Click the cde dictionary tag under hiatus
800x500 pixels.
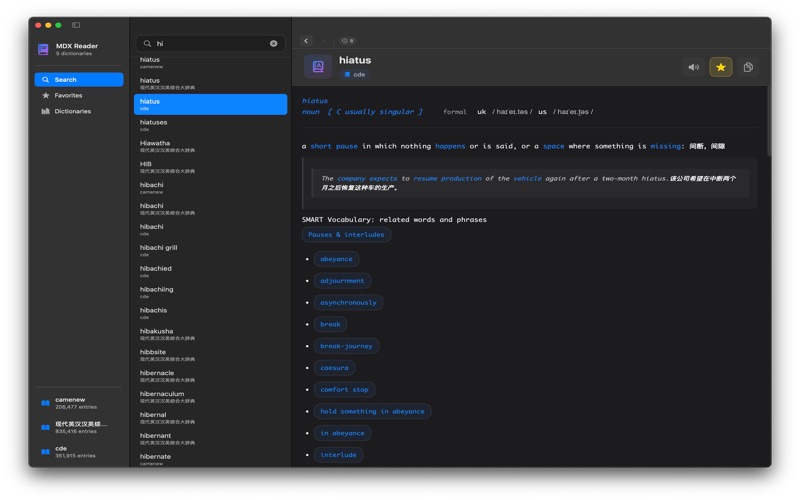coord(355,74)
